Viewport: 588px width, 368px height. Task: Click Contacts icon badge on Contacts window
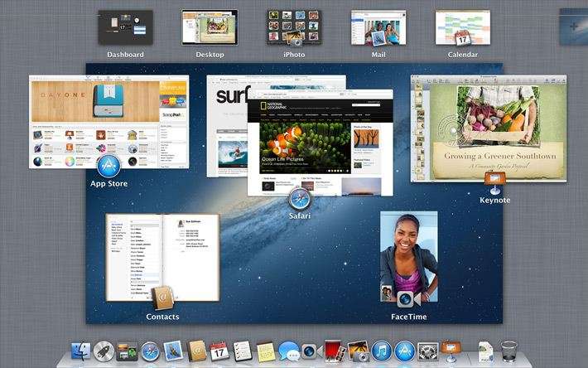[162, 298]
